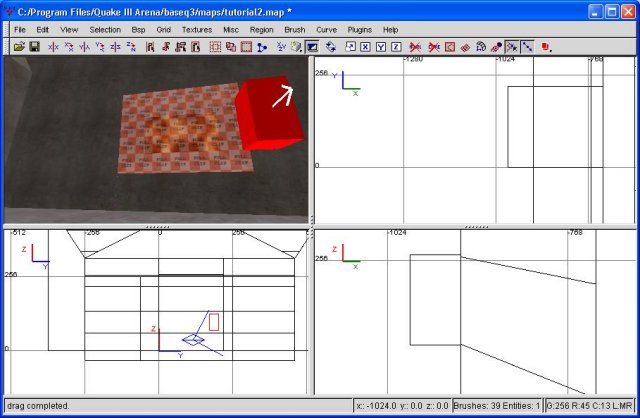
Task: Toggle cubic clipping of camera view
Action: tap(312, 47)
